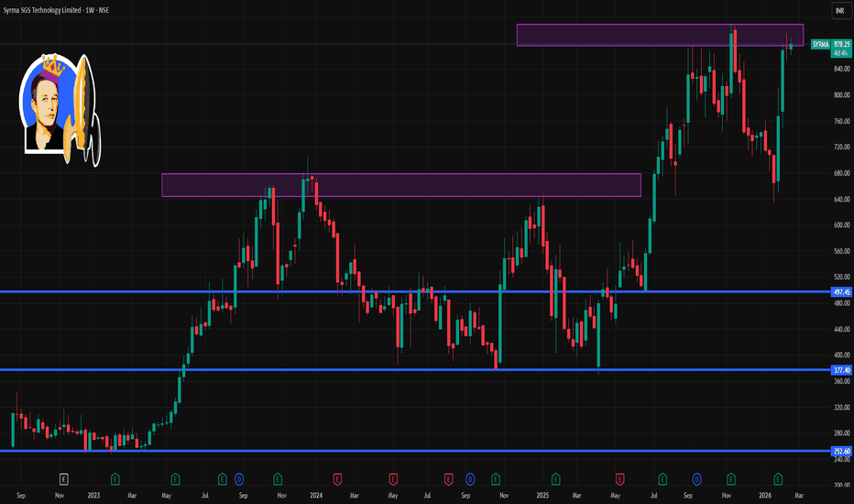Click the 720.00 price scale label

coord(841,148)
